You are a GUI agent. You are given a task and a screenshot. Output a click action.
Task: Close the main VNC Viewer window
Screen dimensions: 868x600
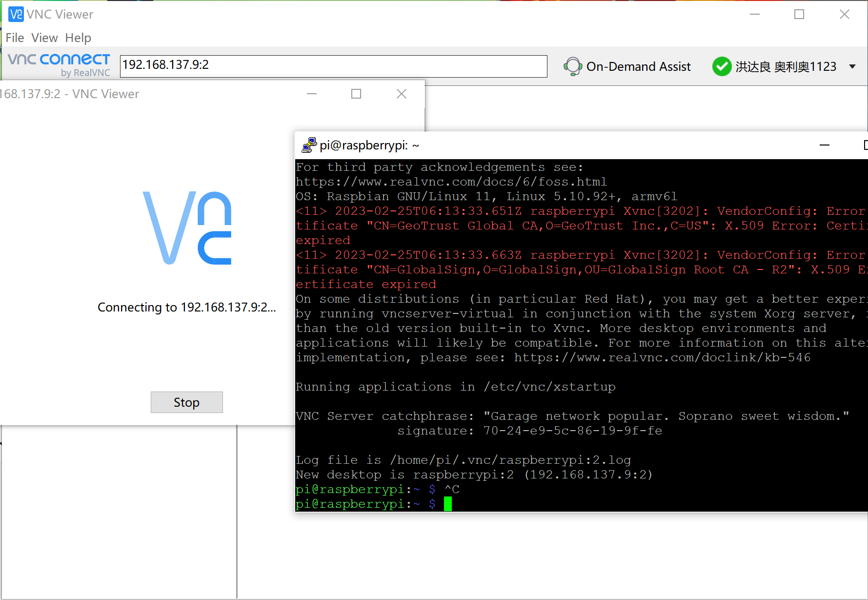(x=844, y=14)
